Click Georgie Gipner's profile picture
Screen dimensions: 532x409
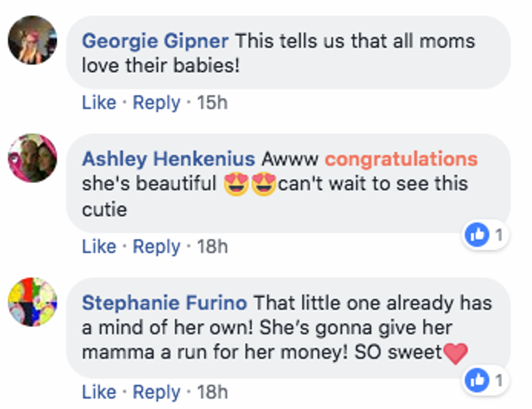point(33,40)
